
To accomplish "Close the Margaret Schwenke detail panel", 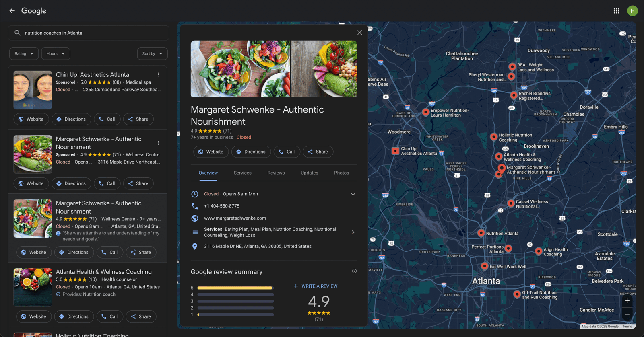I will point(360,33).
